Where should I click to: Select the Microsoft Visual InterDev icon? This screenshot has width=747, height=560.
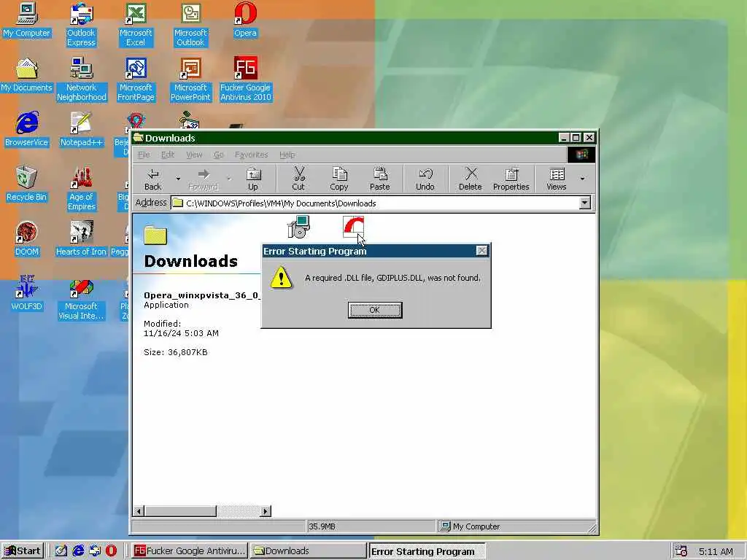point(81,298)
